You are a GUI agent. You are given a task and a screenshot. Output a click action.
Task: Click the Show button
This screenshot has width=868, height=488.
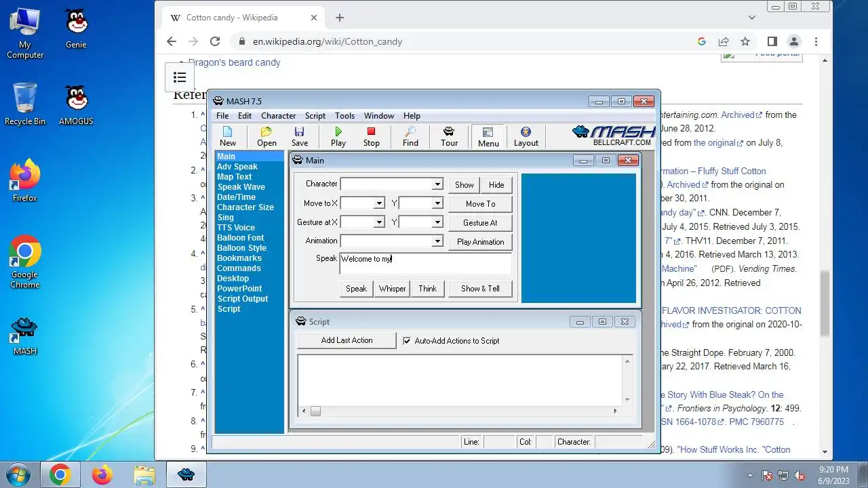pos(465,185)
